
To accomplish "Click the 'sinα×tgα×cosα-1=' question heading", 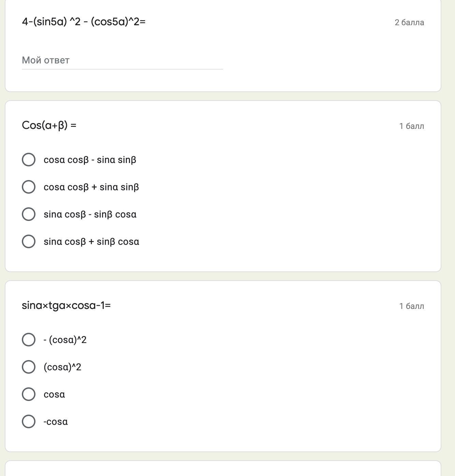I will point(66,305).
